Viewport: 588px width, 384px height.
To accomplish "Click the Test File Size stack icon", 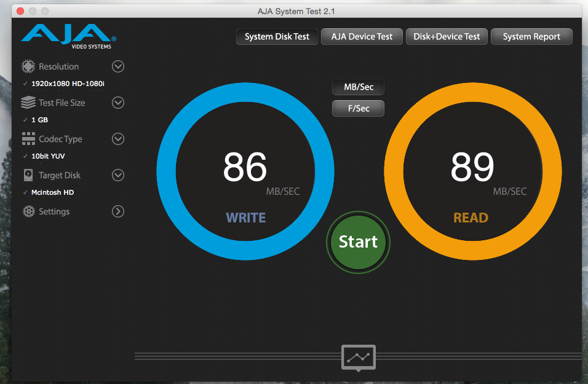I will [x=28, y=102].
